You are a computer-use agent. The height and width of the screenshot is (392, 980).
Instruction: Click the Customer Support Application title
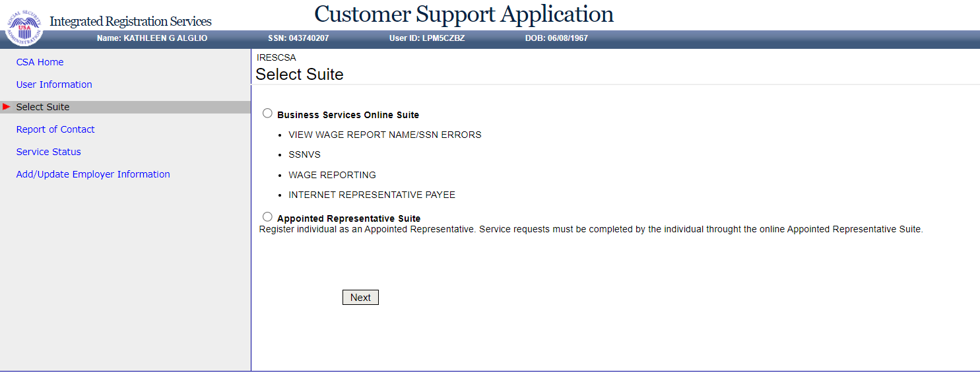[464, 14]
